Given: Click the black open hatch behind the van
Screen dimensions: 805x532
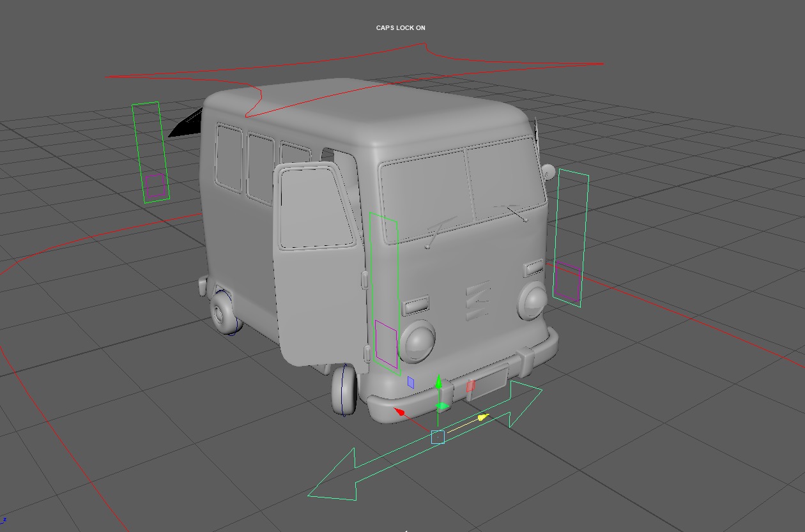Looking at the screenshot, I should pos(186,123).
